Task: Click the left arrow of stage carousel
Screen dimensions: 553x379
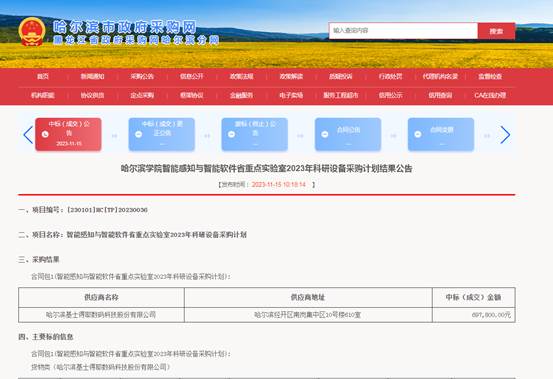Action: pos(28,135)
